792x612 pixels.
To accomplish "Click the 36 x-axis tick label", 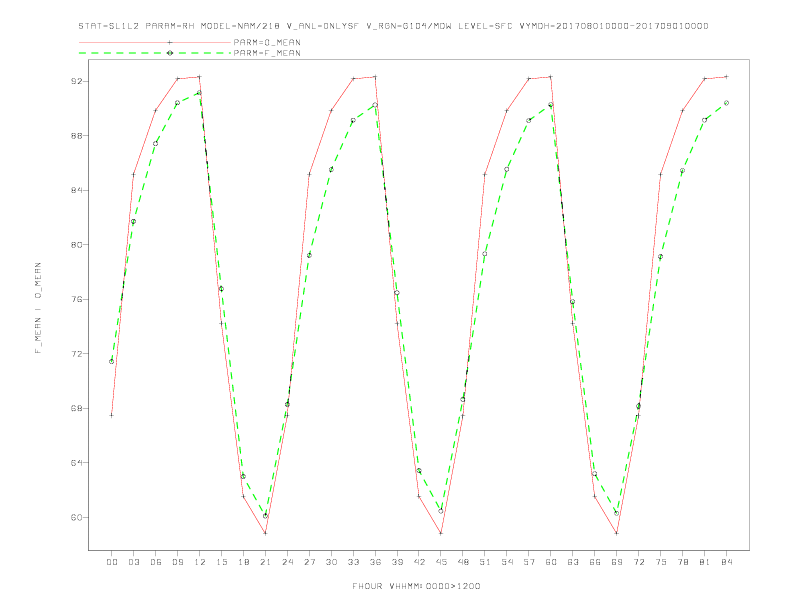I will (375, 562).
